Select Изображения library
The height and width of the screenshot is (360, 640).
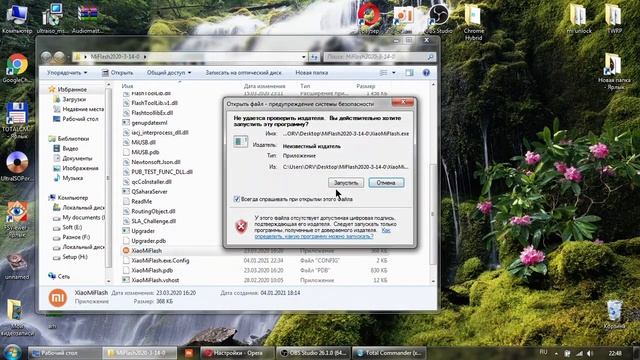(x=76, y=168)
